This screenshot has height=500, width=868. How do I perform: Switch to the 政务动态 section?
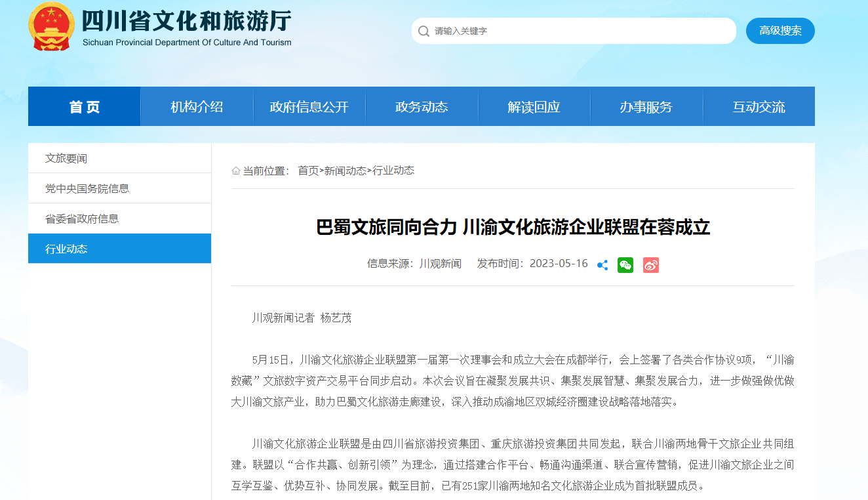(x=422, y=106)
